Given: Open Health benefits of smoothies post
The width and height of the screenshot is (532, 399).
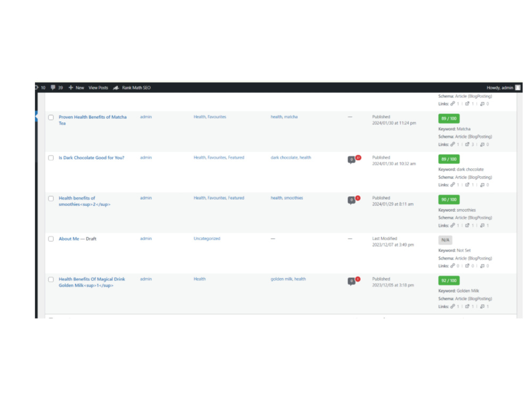Looking at the screenshot, I should click(x=85, y=201).
